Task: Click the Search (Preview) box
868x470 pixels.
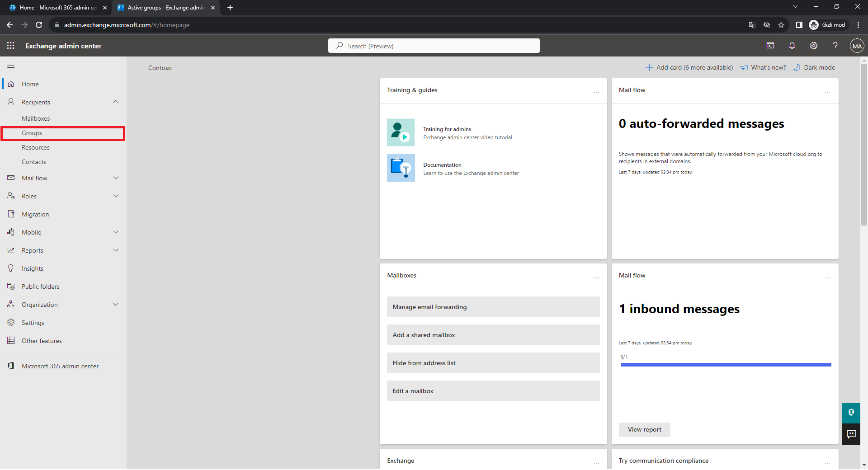Action: click(434, 46)
